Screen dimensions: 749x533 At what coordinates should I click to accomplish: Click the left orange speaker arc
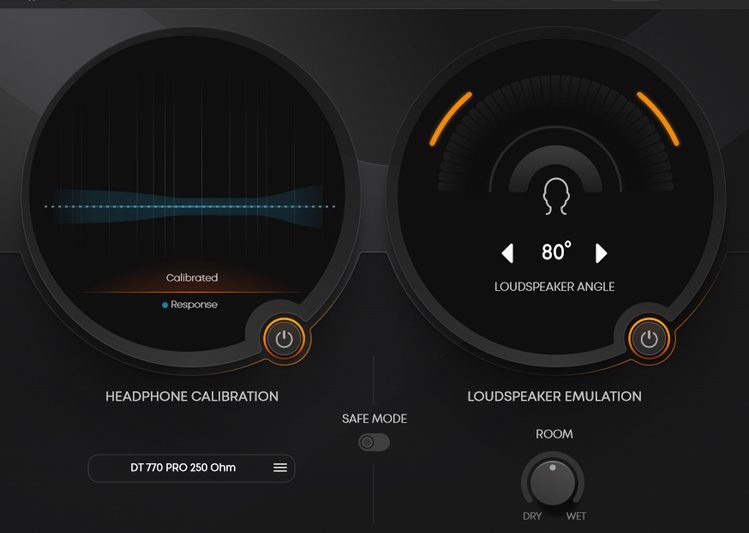tap(450, 118)
